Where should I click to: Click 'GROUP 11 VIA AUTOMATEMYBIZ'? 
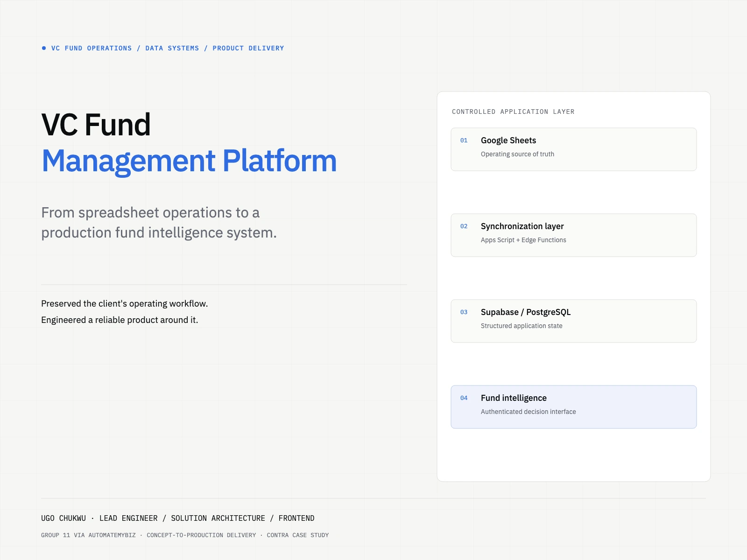[88, 535]
